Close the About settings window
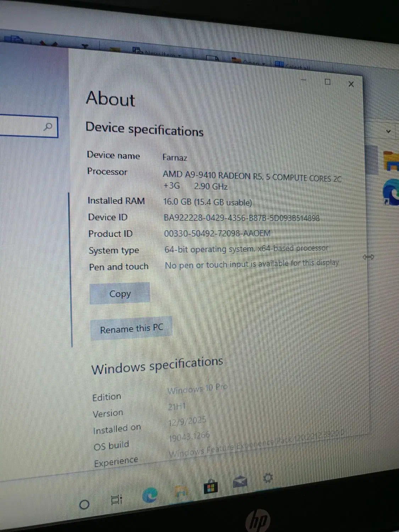This screenshot has height=532, width=399. [351, 84]
